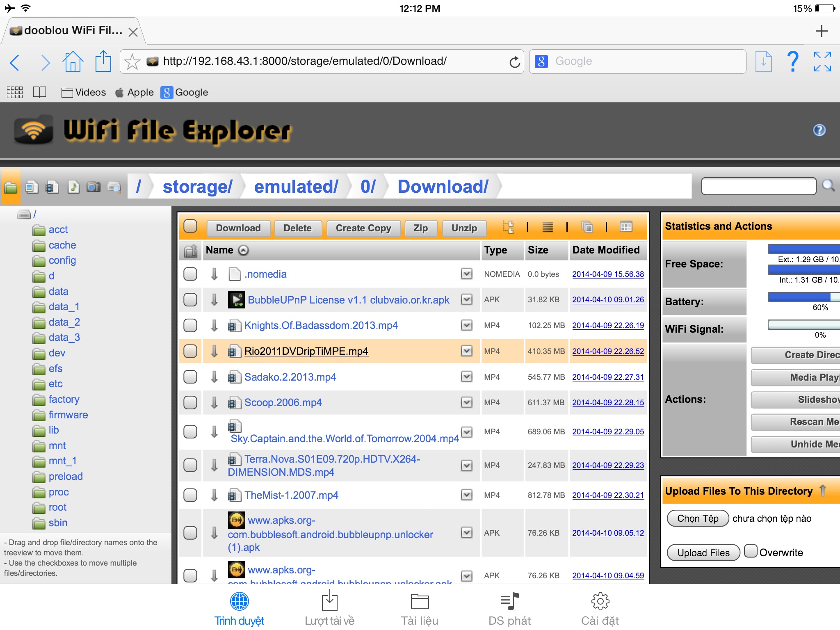840x630 pixels.
Task: Click the Battery level progress bar
Action: click(804, 297)
